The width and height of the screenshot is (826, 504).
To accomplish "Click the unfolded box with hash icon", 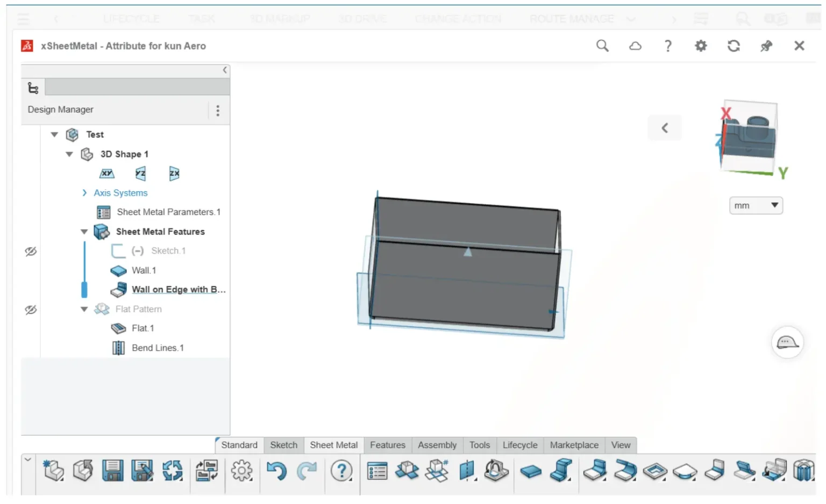I will (437, 471).
